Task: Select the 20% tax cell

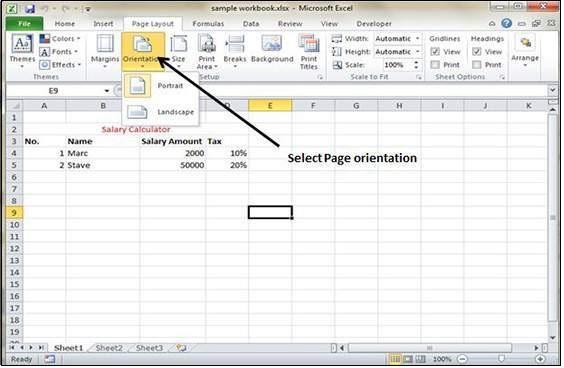Action: point(227,165)
